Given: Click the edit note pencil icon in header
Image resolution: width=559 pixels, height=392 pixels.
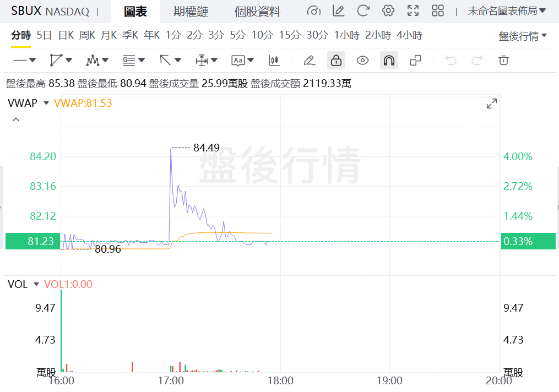Looking at the screenshot, I should tap(338, 10).
